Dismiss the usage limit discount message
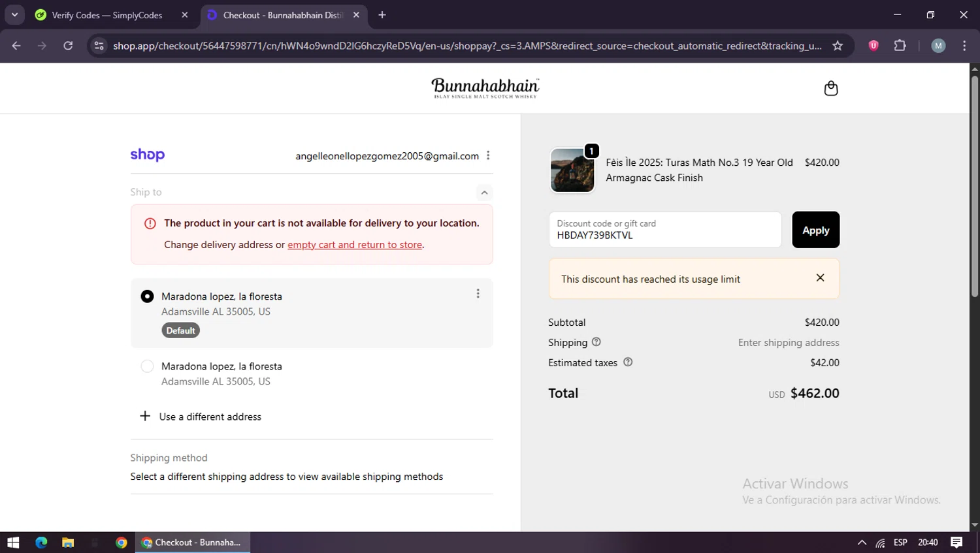 (820, 278)
